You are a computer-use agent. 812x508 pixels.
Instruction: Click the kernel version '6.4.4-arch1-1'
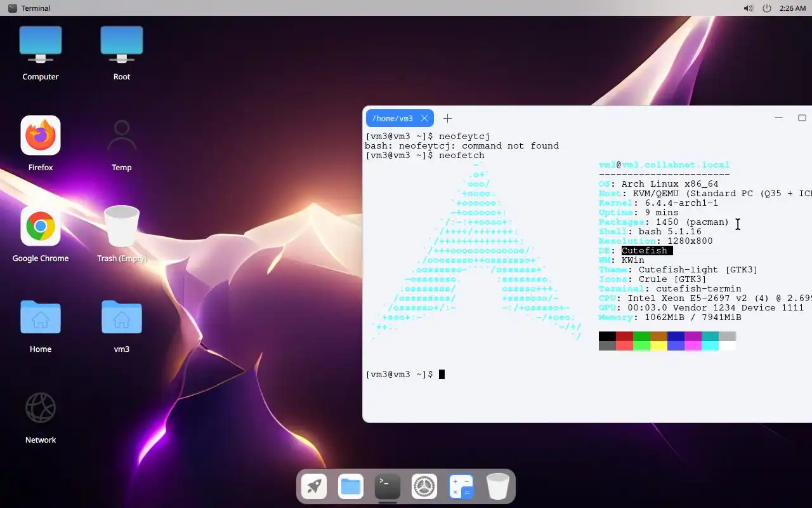(x=681, y=203)
